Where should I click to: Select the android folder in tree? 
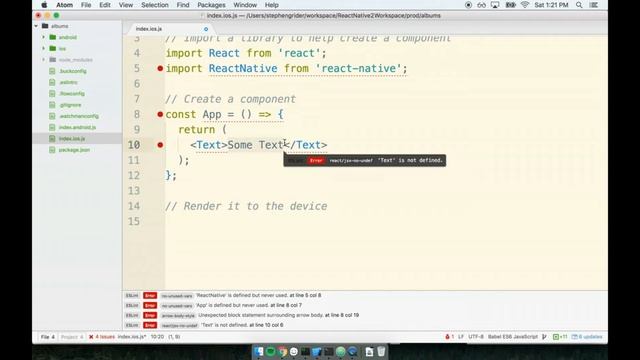(67, 37)
